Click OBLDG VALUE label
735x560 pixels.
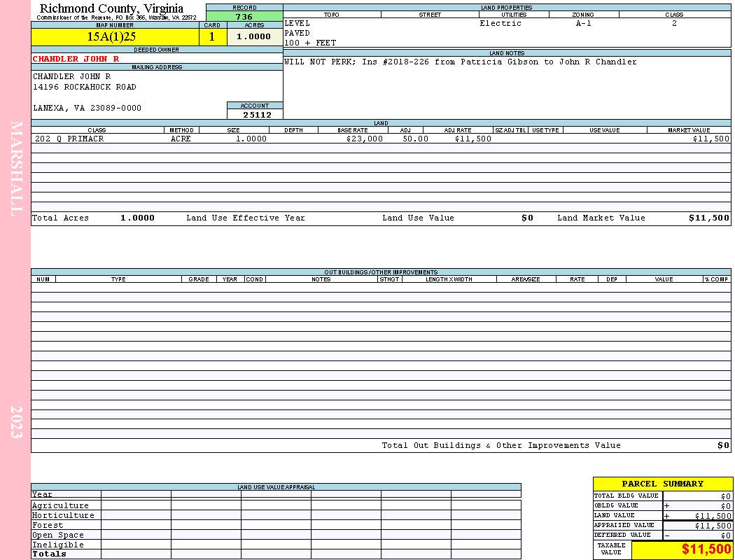coord(616,505)
